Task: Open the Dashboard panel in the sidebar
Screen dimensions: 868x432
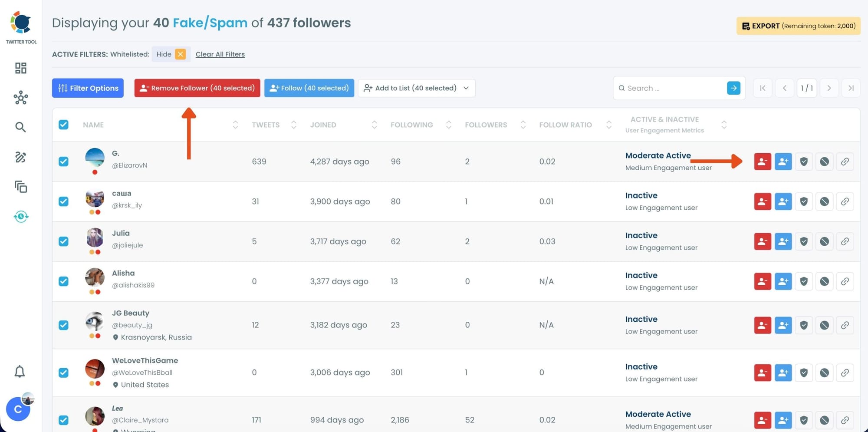Action: coord(20,68)
